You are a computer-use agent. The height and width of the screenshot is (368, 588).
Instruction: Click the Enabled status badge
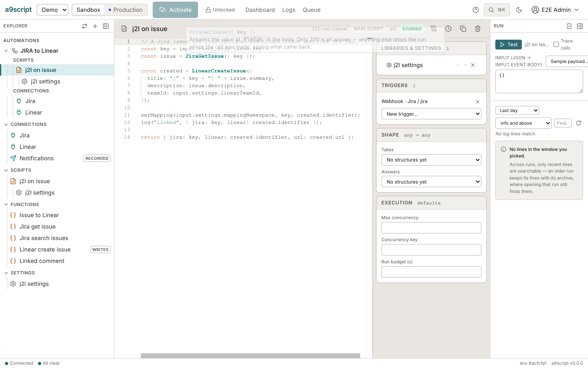[x=412, y=29]
